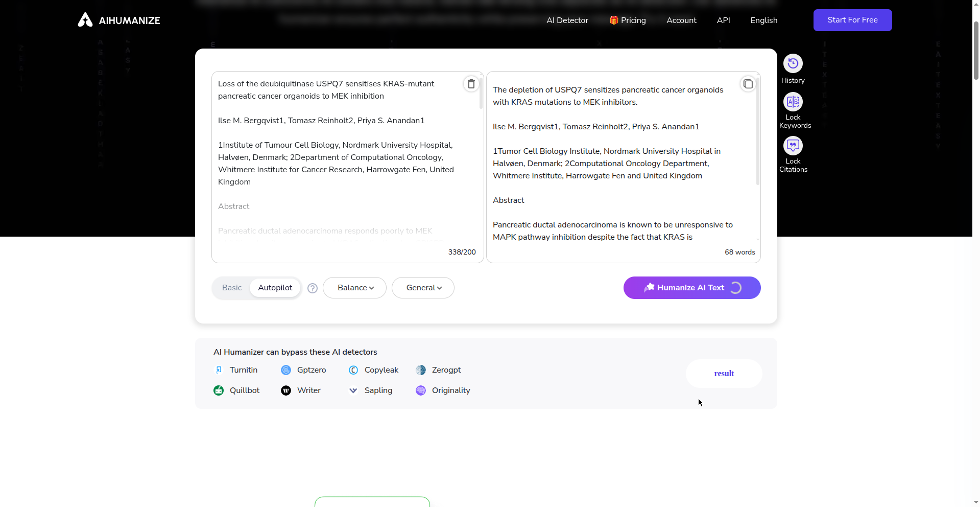Click the page vertical scrollbar
This screenshot has width=980, height=507.
coord(976,50)
